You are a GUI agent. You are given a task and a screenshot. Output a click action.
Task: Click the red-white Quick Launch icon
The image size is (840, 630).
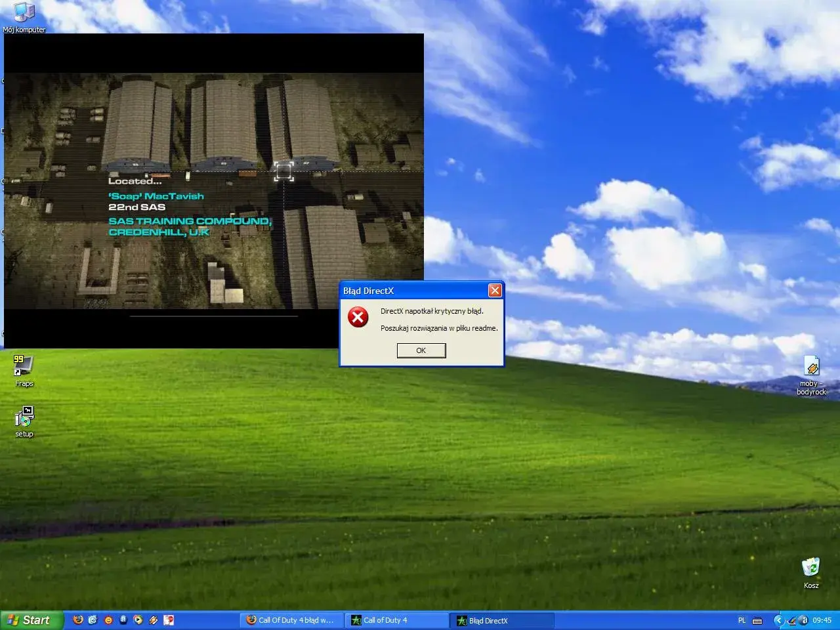[169, 619]
